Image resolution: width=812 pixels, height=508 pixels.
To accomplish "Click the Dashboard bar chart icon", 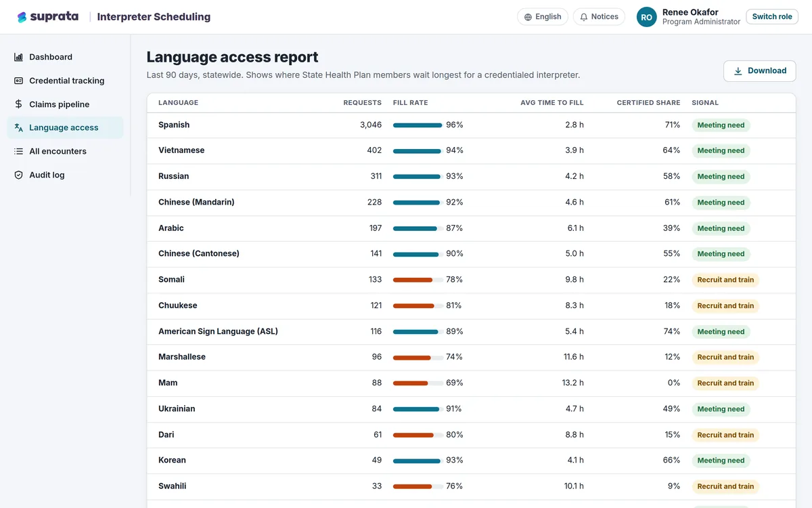I will click(x=19, y=57).
